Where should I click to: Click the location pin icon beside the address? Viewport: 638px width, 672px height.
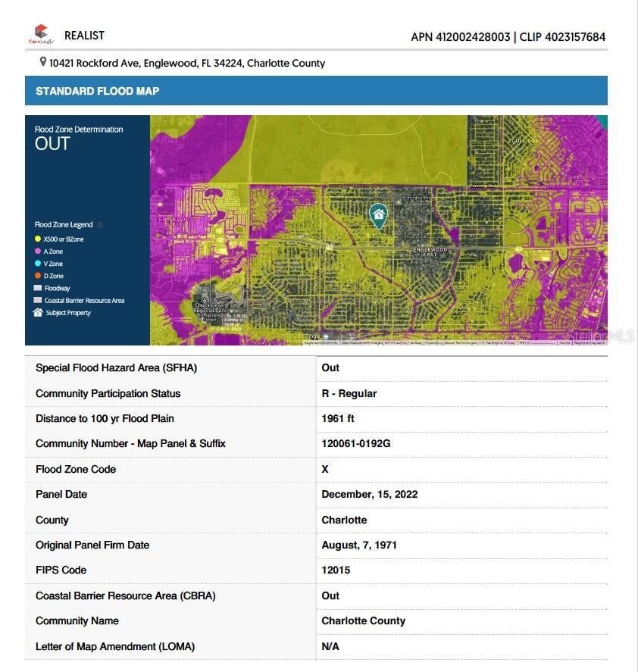tap(42, 63)
